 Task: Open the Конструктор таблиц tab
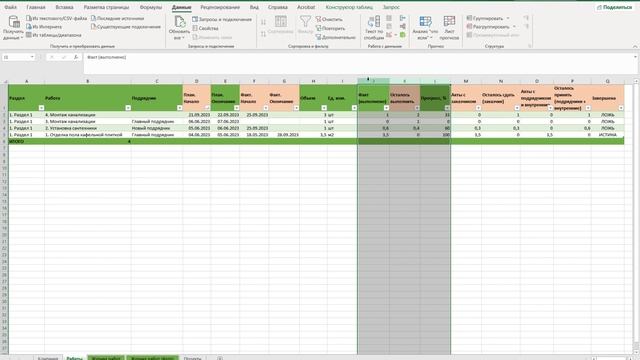(349, 7)
